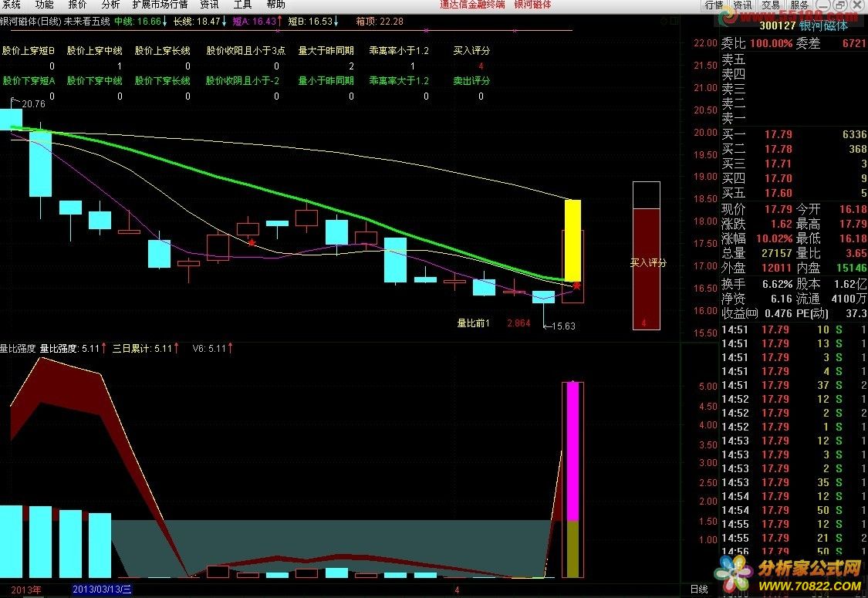Screen dimensions: 868x598
Task: Switch to the 日线 period tab
Action: point(699,590)
